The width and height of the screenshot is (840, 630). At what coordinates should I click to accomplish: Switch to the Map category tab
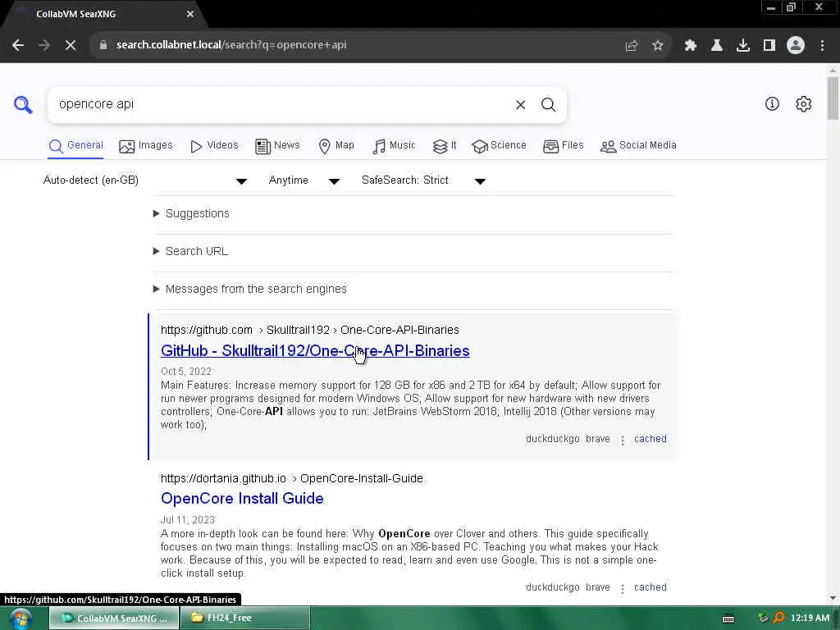(x=336, y=146)
